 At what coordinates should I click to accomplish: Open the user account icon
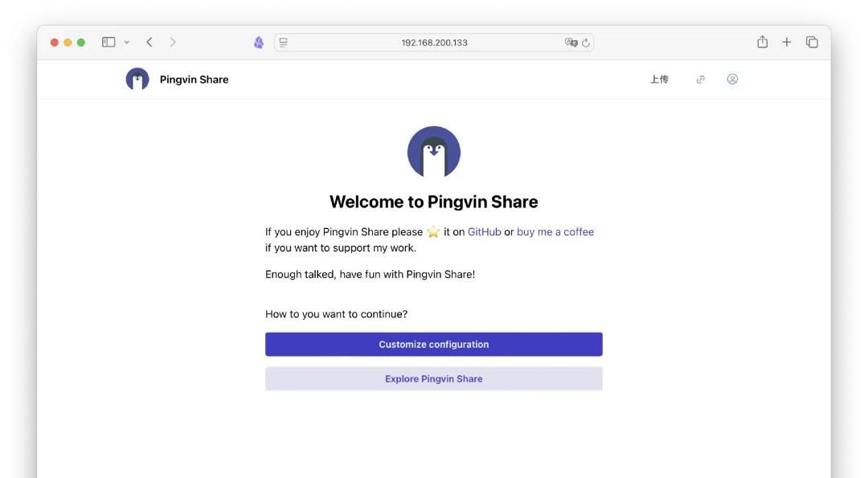pos(732,79)
